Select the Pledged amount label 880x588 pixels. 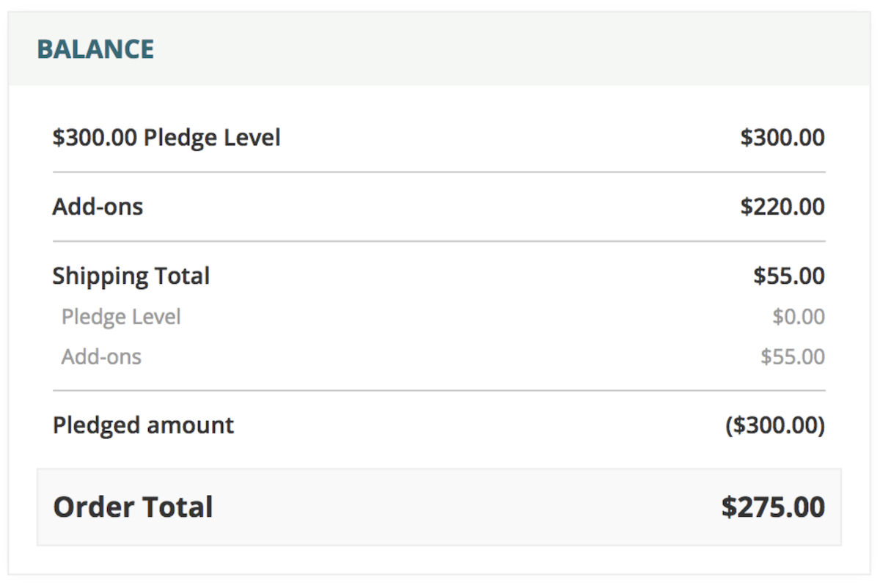143,425
